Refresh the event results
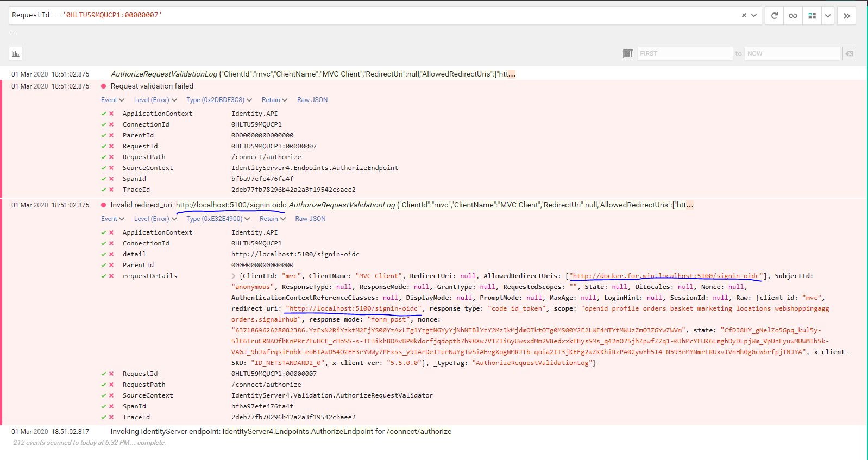This screenshot has width=868, height=460. click(x=775, y=16)
